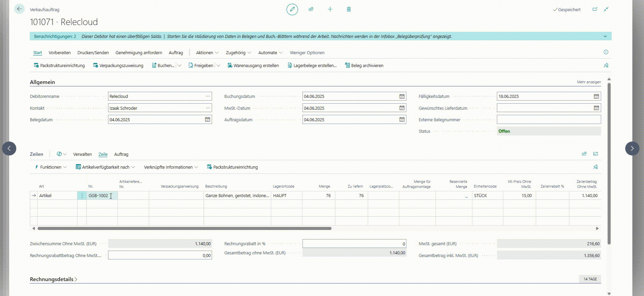Go back with the arrow icon

(19, 9)
